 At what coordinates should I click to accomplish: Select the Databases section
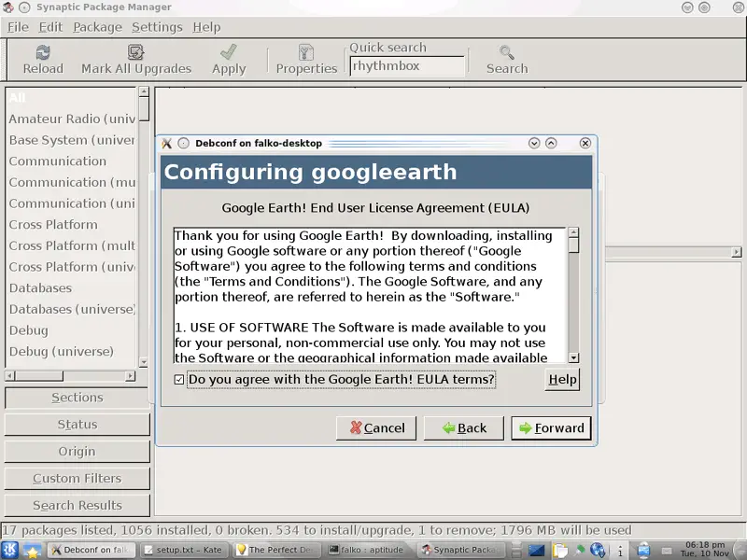click(72, 288)
